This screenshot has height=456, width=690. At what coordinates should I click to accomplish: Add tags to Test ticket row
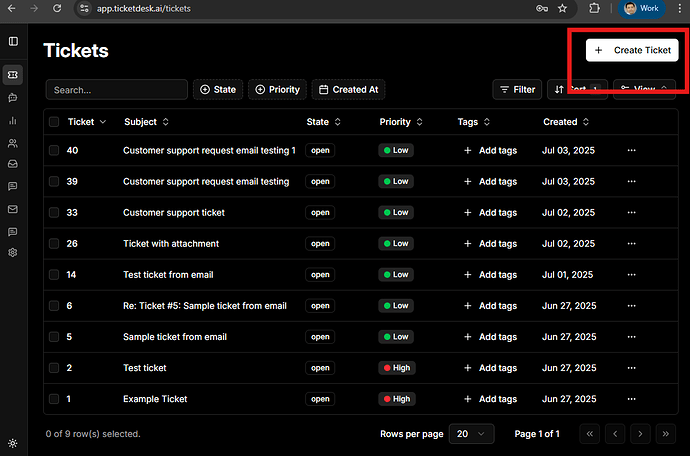point(490,368)
